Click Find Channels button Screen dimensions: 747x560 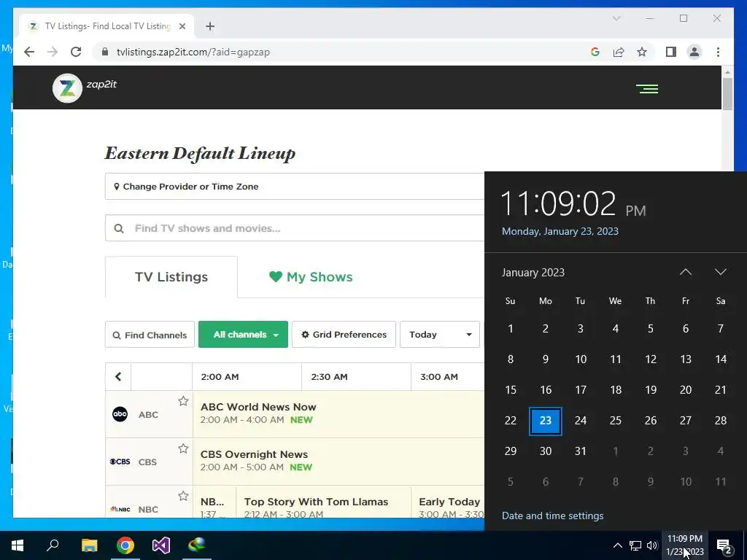(150, 335)
